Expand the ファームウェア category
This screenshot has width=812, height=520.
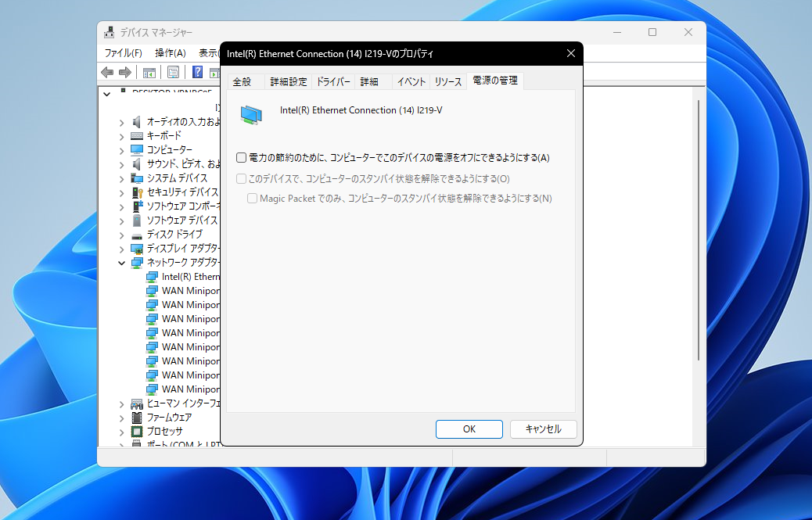click(122, 418)
